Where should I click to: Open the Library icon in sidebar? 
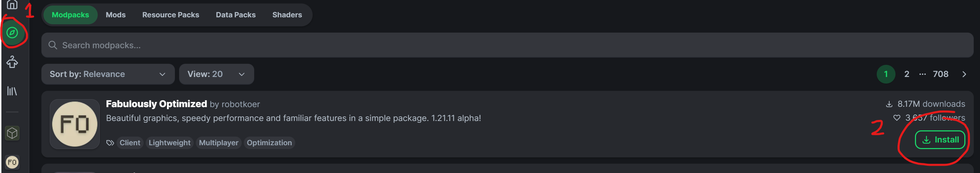pos(12,91)
